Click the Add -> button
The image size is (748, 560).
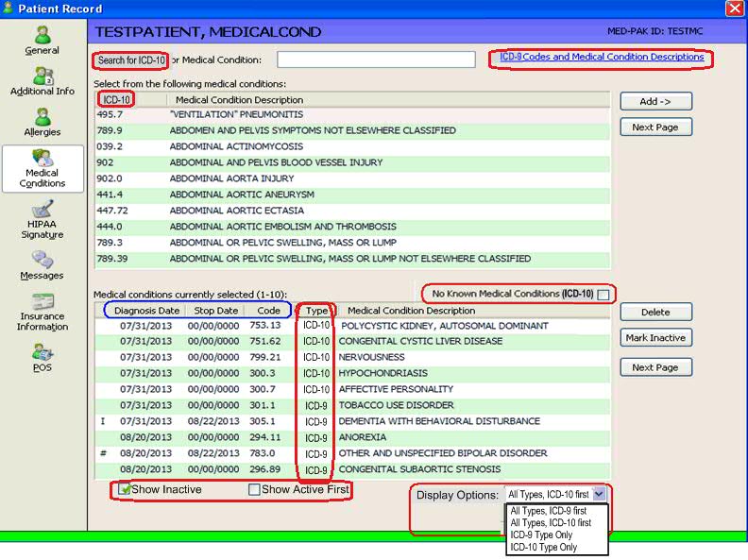coord(654,101)
